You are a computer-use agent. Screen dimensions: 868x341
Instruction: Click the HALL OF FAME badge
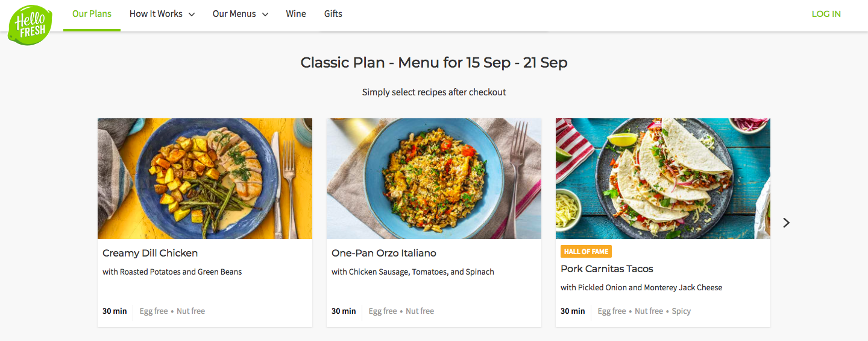[x=586, y=252]
